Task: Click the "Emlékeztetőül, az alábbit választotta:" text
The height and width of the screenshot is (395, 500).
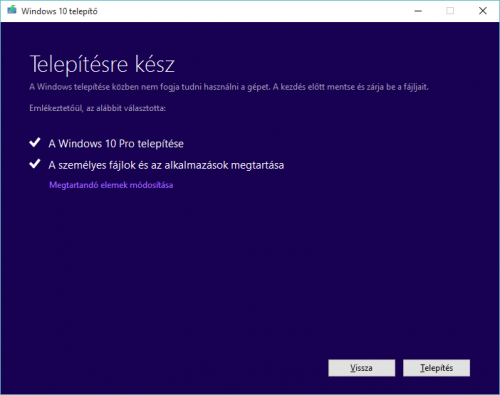Action: pyautogui.click(x=97, y=108)
